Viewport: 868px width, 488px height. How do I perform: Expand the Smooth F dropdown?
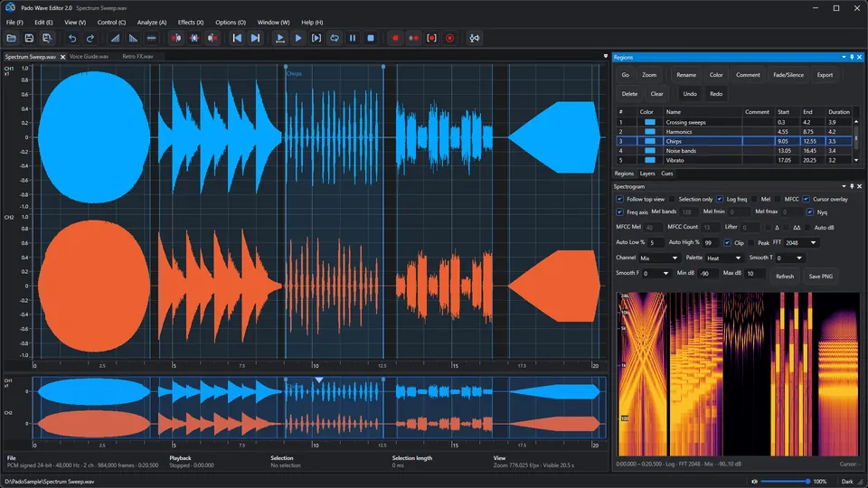(656, 273)
